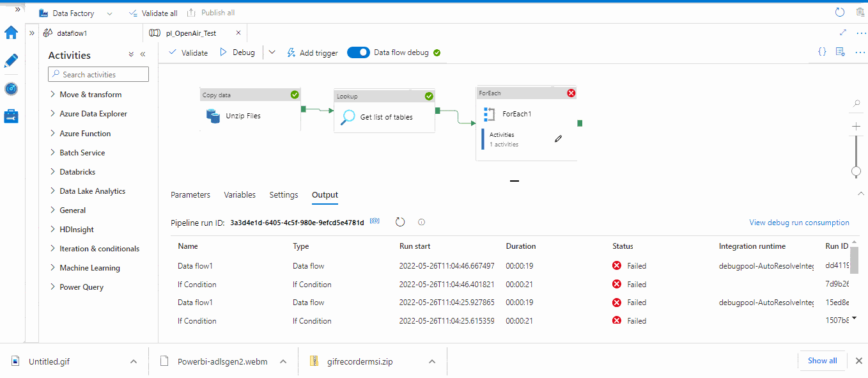Expand the left navigation rail
This screenshot has width=868, height=378.
point(18,10)
